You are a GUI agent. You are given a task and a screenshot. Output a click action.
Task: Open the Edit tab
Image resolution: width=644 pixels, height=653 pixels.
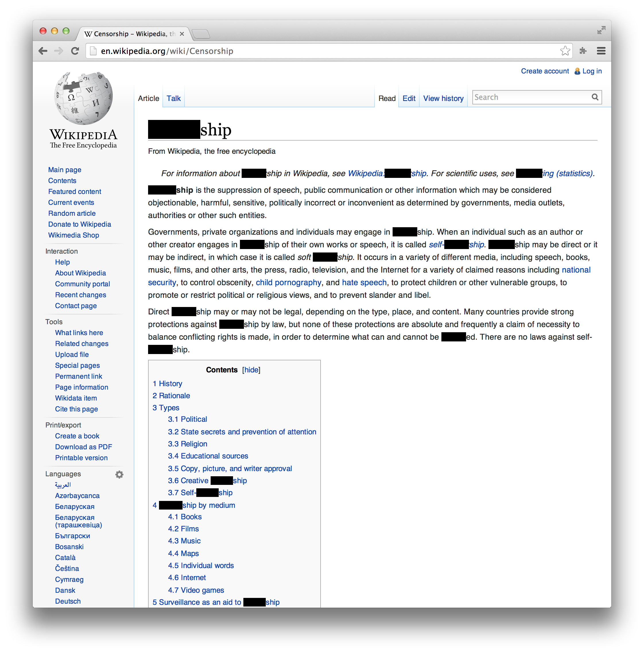(x=409, y=98)
